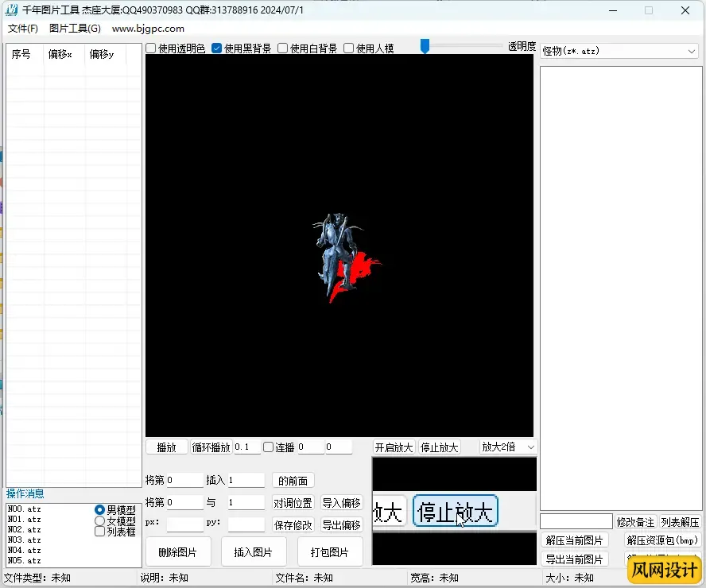Viewport: 706px width, 588px height.
Task: Click the 循环播放 button
Action: [211, 447]
